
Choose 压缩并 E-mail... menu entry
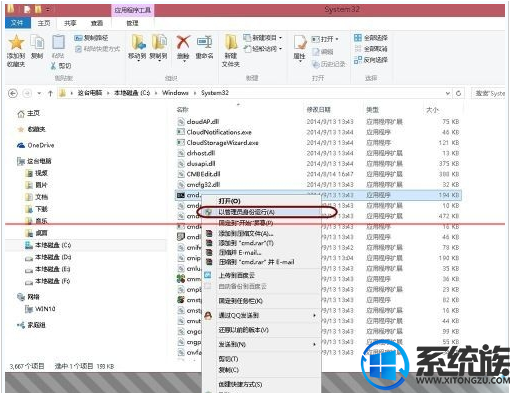[x=262, y=252]
